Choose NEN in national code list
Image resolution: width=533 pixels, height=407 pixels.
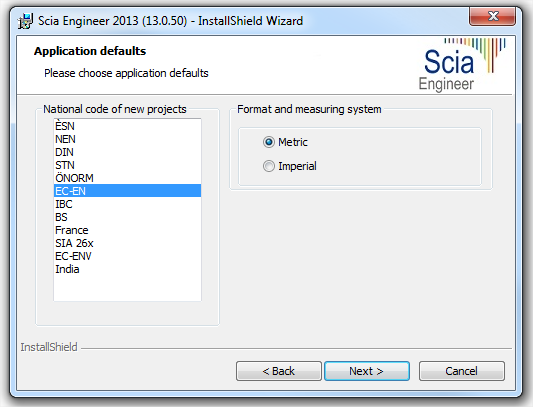coord(127,139)
